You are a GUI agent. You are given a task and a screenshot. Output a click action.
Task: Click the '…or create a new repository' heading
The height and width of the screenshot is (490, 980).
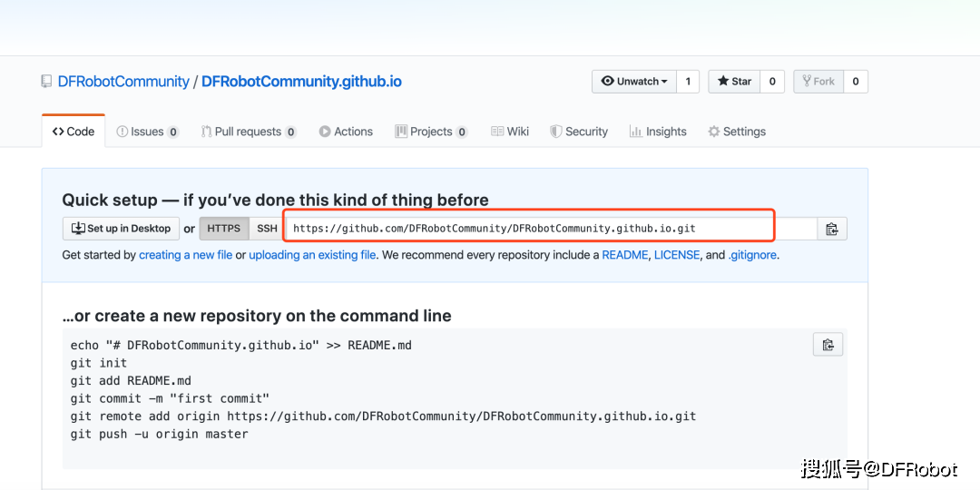[x=257, y=316]
